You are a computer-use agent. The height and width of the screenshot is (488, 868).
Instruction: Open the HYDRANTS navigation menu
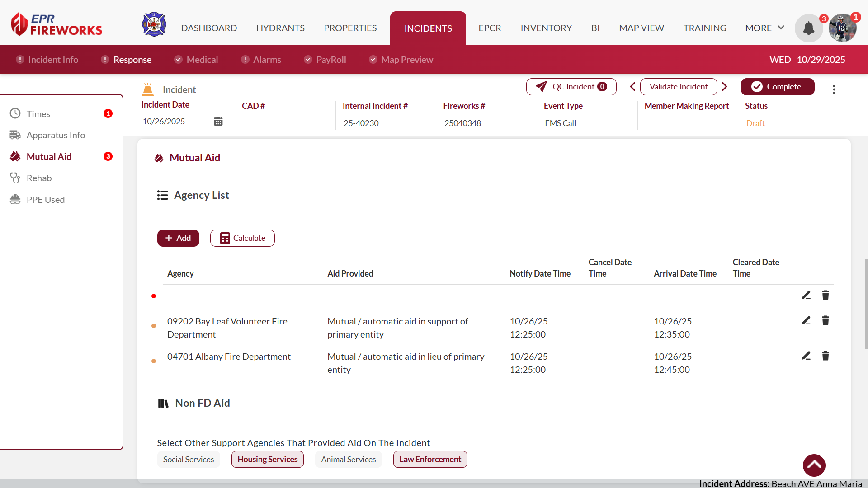(280, 28)
